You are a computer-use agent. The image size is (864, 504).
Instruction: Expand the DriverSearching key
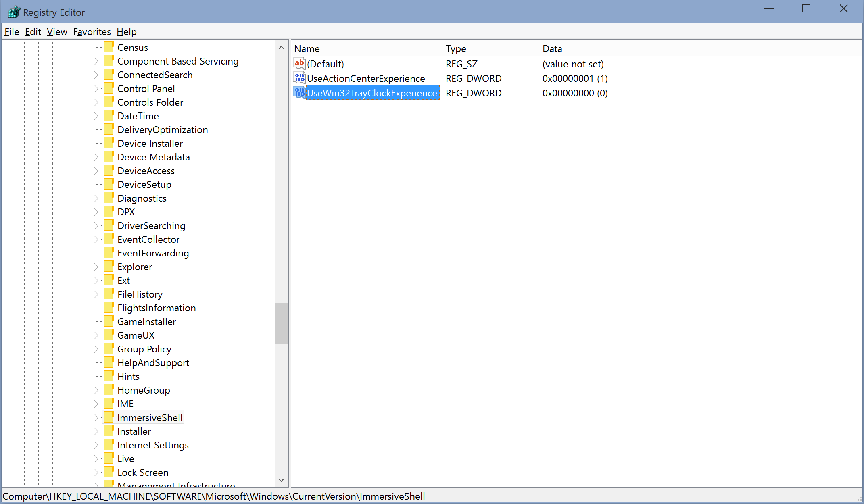point(96,226)
